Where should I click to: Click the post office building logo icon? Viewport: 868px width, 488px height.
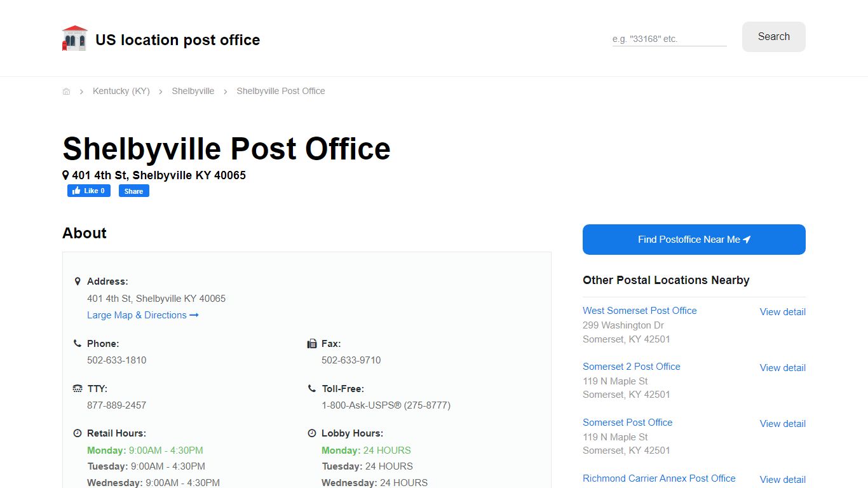(x=74, y=38)
